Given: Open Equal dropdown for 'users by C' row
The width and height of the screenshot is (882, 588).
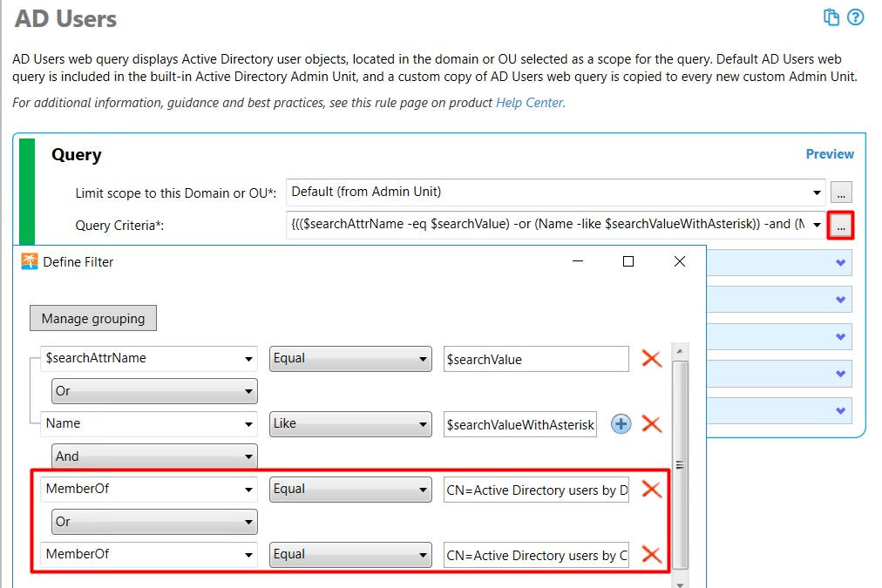Looking at the screenshot, I should 350,554.
